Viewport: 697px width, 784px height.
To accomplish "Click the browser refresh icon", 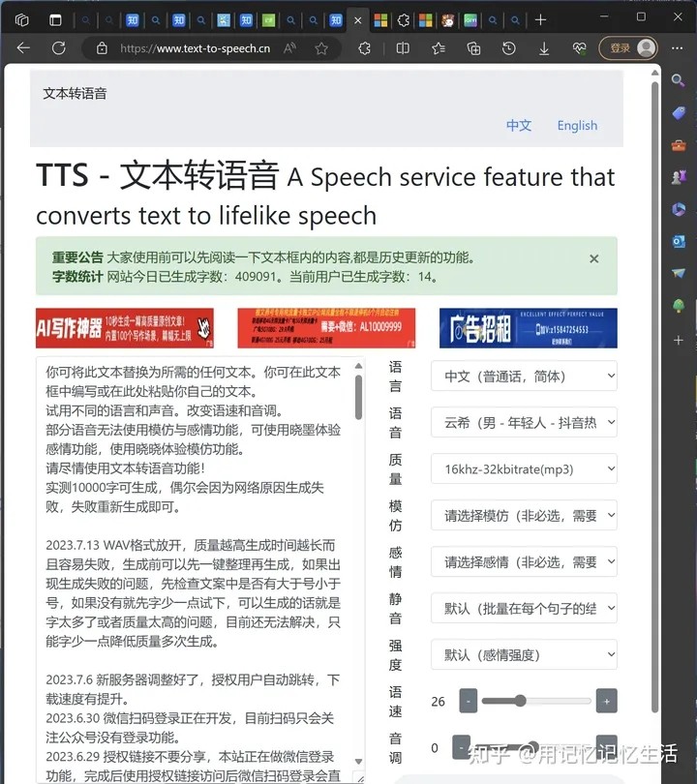I will (58, 48).
